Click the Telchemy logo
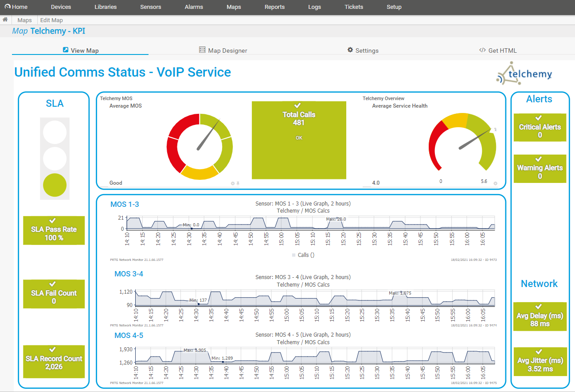Viewport: 575px width, 392px height. point(524,74)
